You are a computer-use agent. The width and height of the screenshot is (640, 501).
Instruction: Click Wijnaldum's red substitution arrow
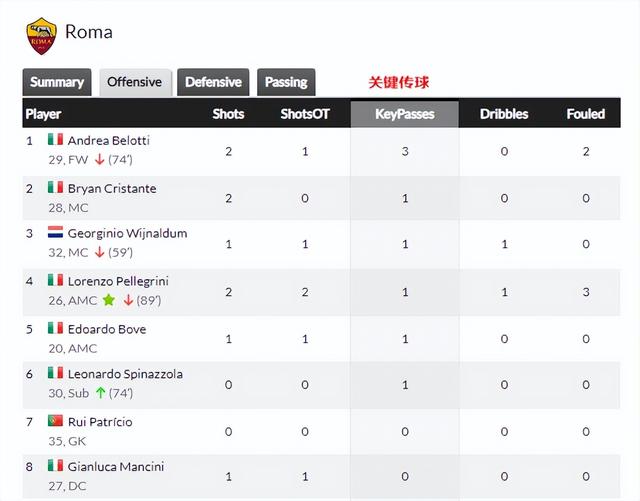(x=100, y=252)
